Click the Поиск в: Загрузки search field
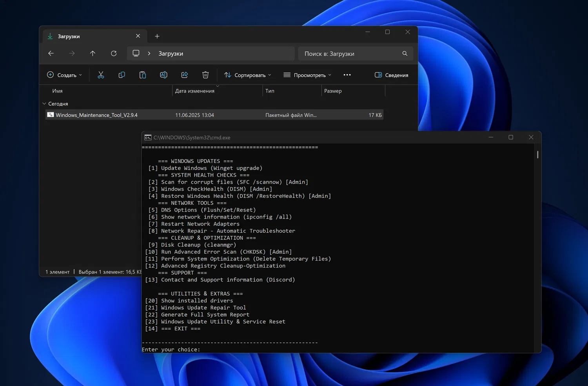The height and width of the screenshot is (386, 588). pos(351,54)
